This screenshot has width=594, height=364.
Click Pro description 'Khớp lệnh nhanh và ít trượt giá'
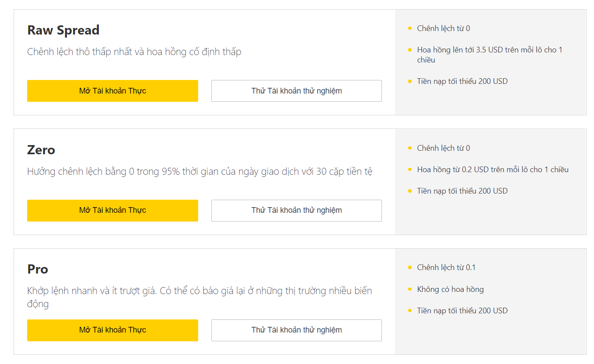[x=199, y=291]
